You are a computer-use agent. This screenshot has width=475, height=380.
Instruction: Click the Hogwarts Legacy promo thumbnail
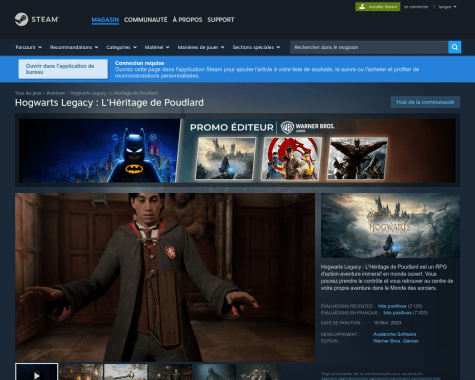[x=225, y=158]
